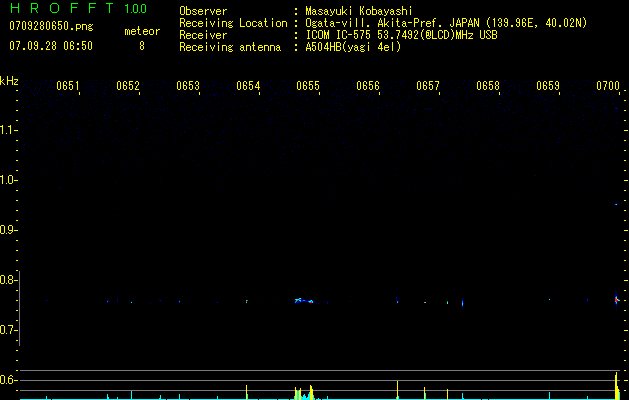Click time marker 0653
This screenshot has height=400, width=629.
(x=188, y=86)
